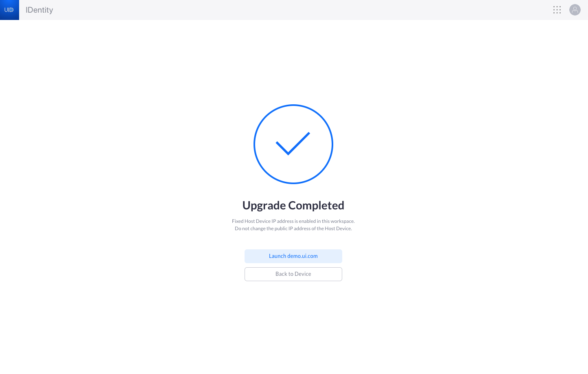This screenshot has width=588, height=374.
Task: Click the light blue Launch button
Action: 293,256
